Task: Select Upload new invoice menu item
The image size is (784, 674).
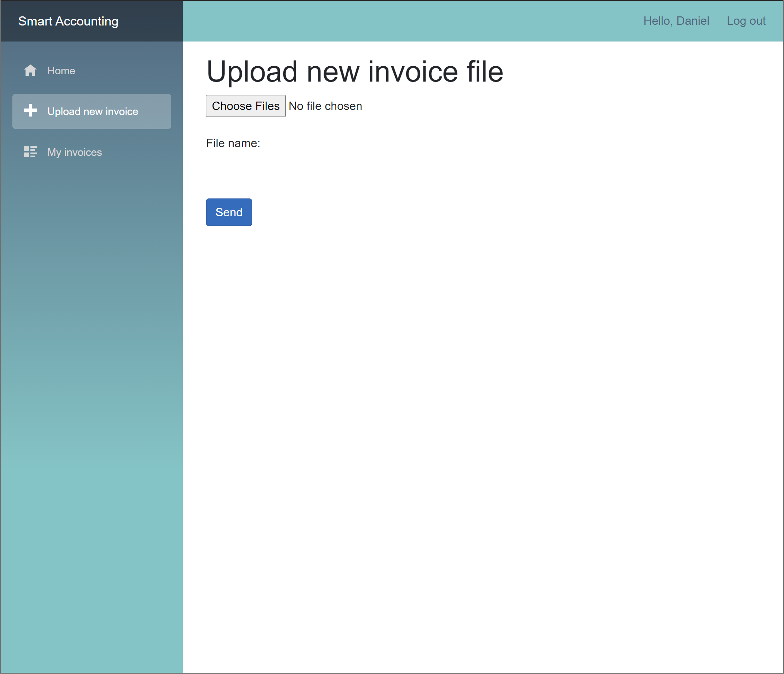Action: tap(92, 111)
